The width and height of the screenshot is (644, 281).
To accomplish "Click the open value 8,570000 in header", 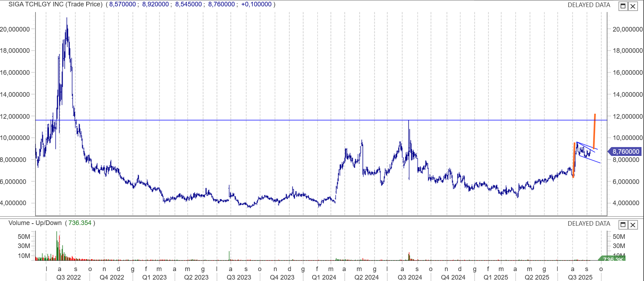I will click(x=122, y=4).
